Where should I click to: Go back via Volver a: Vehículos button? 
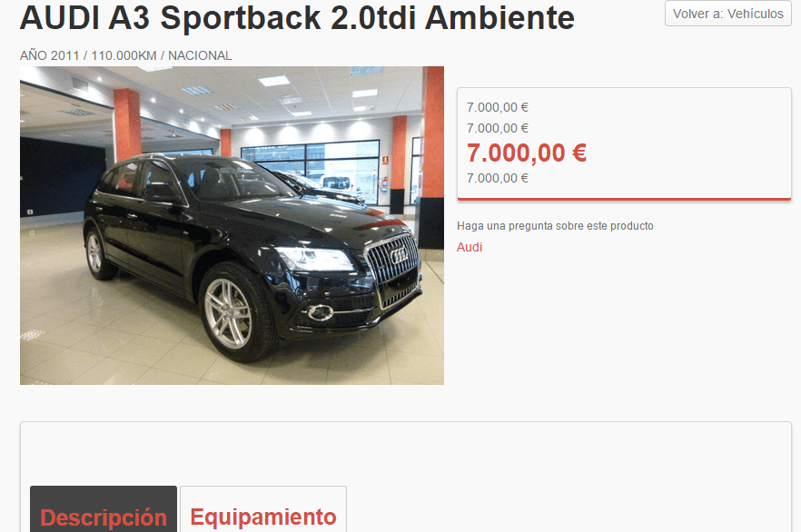tap(728, 14)
